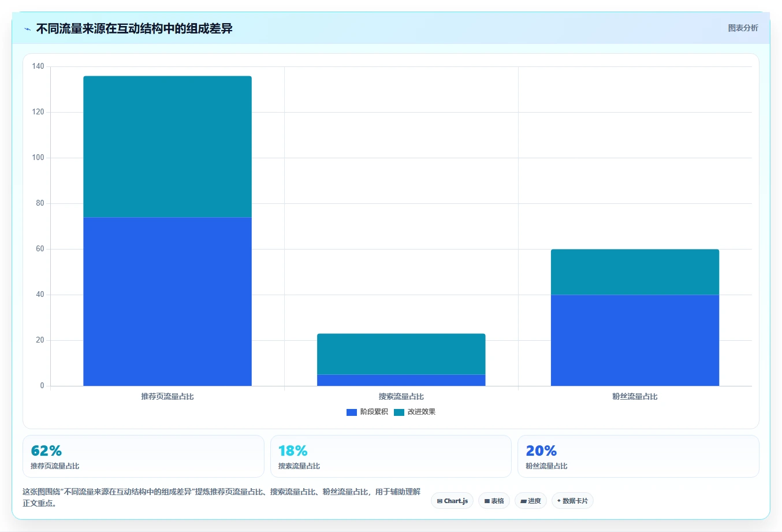782x532 pixels.
Task: Click the blue segment of 推荐页流量占比 bar
Action: [167, 302]
